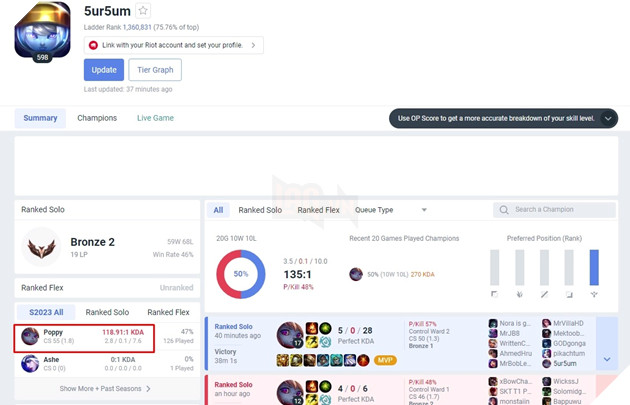Click the secondary rune tree icon, Victory match
This screenshot has width=630, height=405.
[325, 342]
